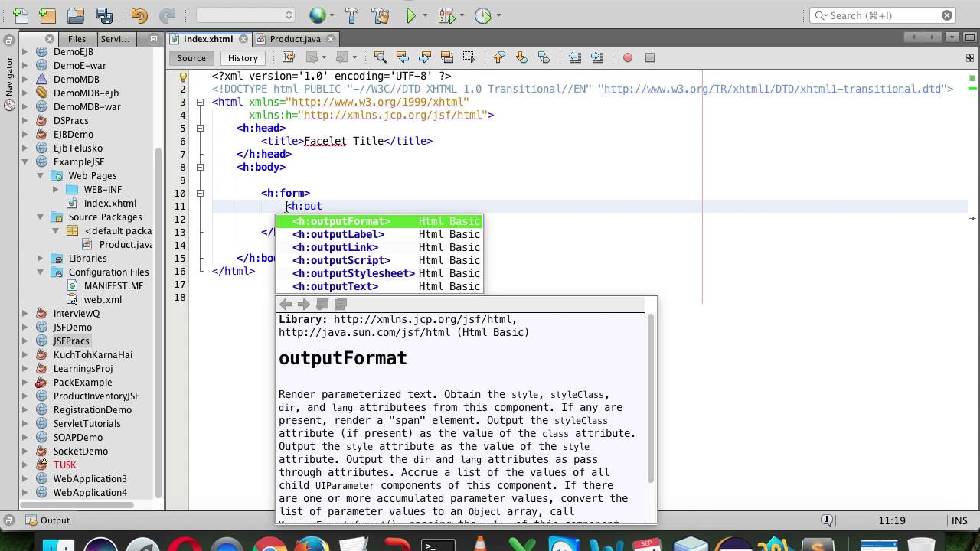
Task: Click forward arrow in documentation popup
Action: pyautogui.click(x=303, y=304)
